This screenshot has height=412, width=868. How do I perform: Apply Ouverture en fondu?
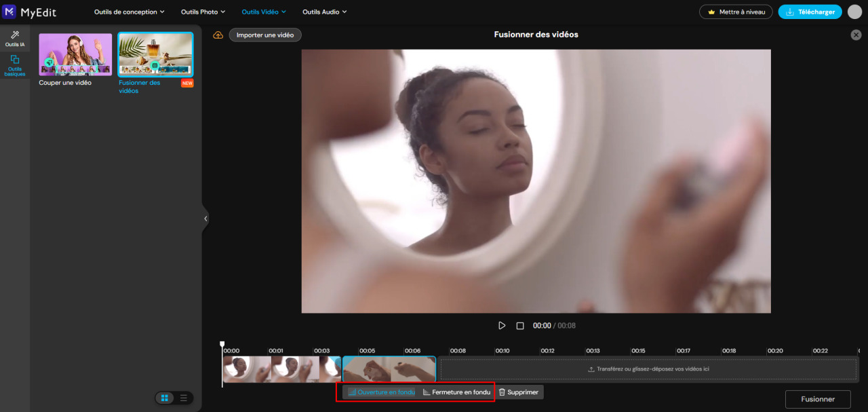[381, 392]
